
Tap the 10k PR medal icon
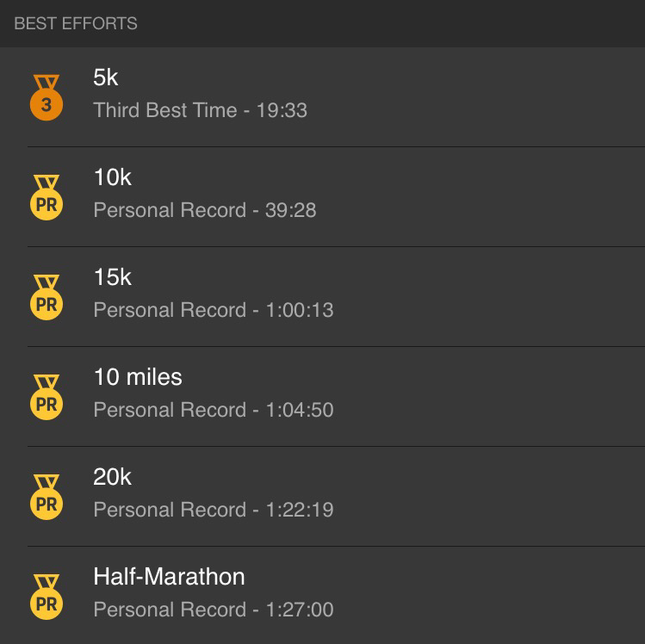(47, 197)
